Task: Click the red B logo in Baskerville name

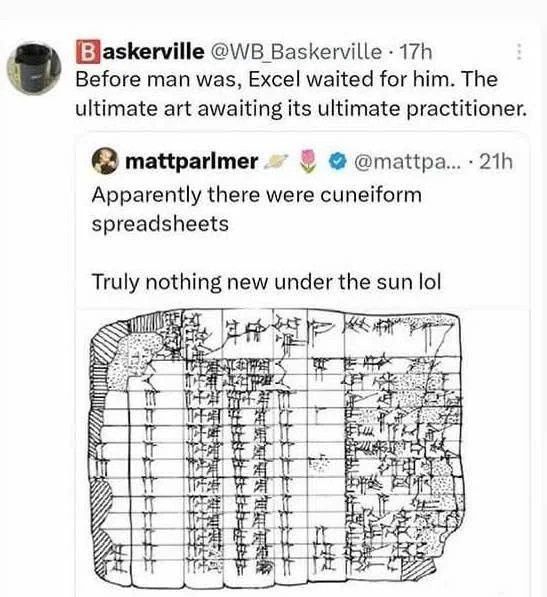Action: click(x=88, y=52)
